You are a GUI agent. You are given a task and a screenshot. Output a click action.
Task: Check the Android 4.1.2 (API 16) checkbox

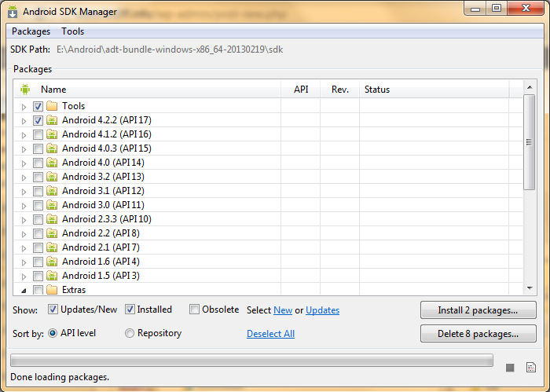(x=38, y=134)
